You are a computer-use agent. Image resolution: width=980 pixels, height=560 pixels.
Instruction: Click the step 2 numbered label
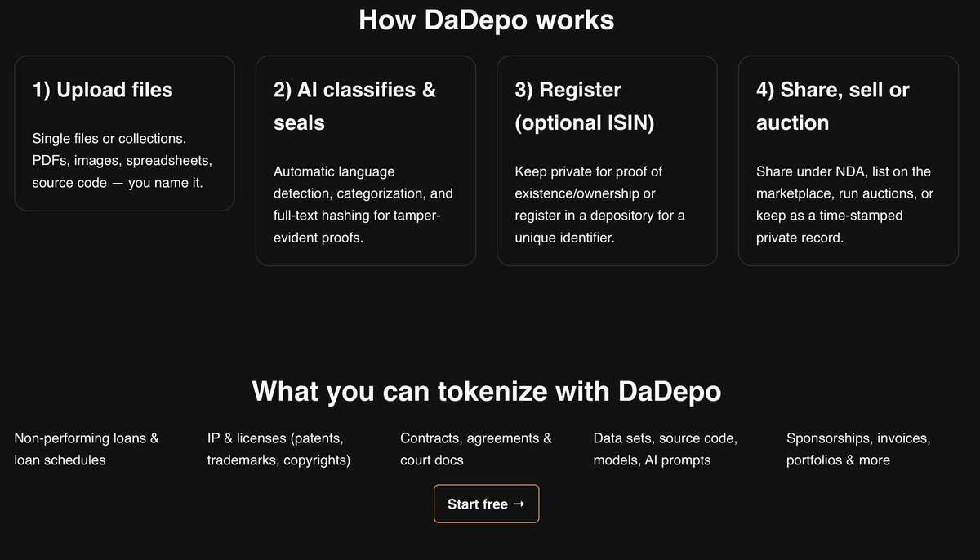click(x=283, y=90)
